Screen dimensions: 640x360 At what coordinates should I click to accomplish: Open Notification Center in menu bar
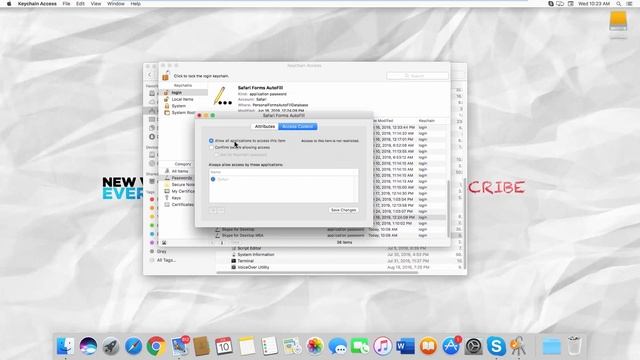630,4
